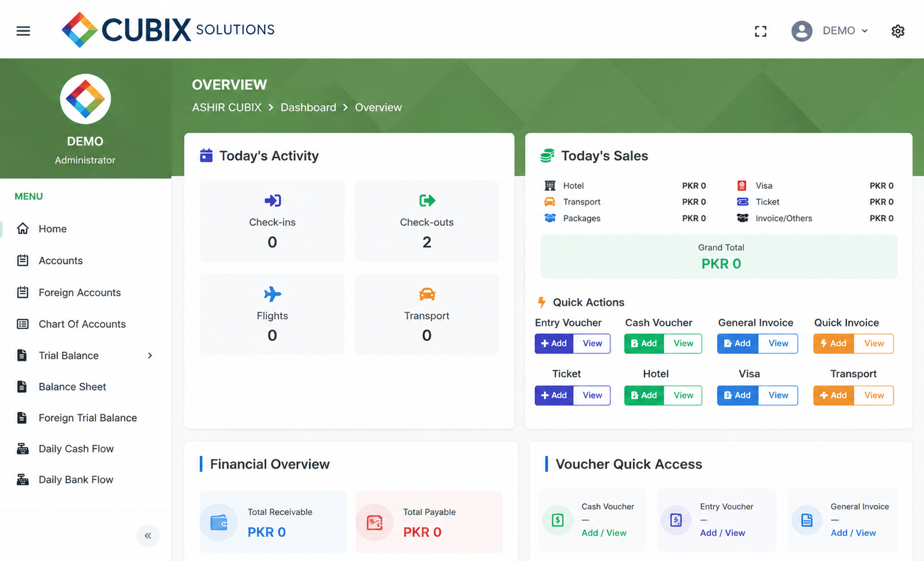Viewport: 924px width, 561px height.
Task: Collapse the sidebar with double-chevron button
Action: click(x=148, y=536)
